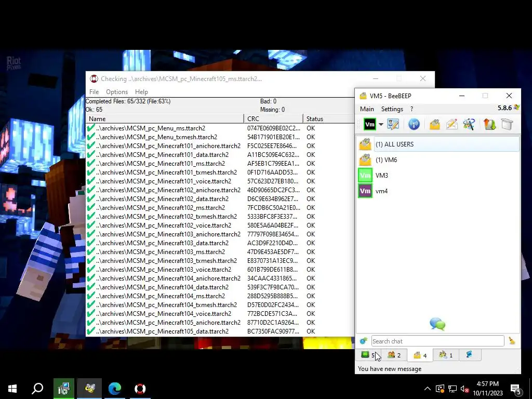Click CRC value 0747E0609BE02C2...
The width and height of the screenshot is (532, 399).
coord(273,128)
